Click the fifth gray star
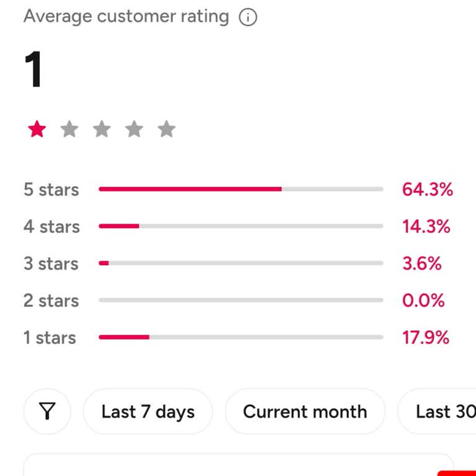 [x=166, y=130]
